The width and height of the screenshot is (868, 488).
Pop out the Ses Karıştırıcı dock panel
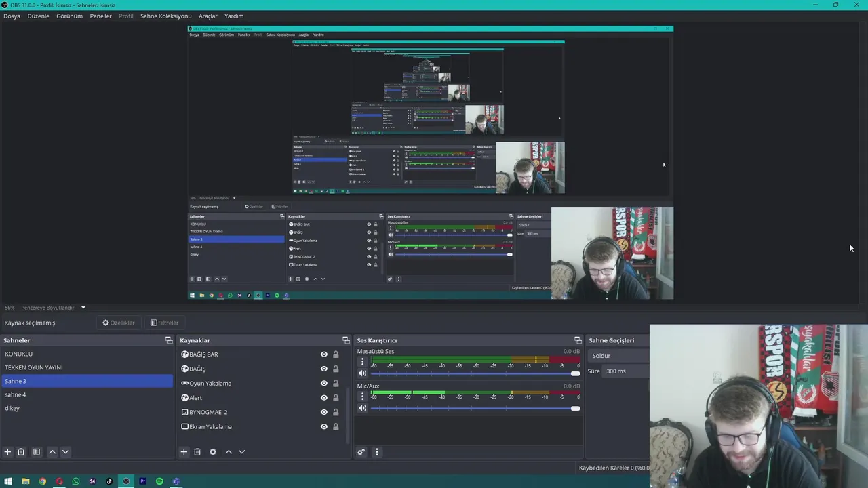(578, 340)
